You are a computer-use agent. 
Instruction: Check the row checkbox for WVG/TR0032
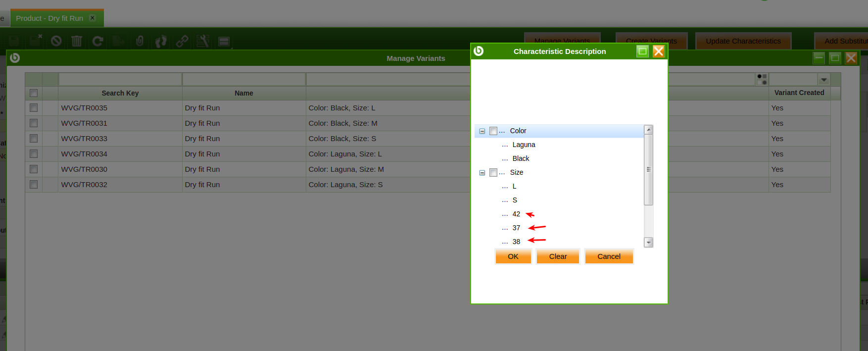(x=34, y=184)
